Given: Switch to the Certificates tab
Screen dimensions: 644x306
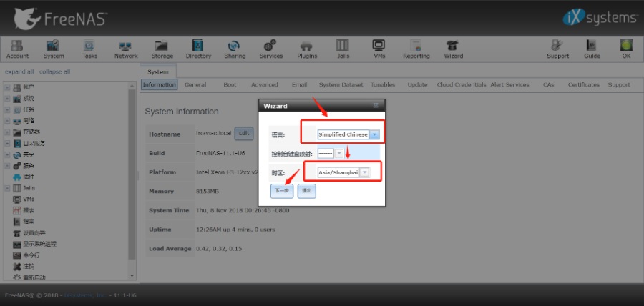Looking at the screenshot, I should pos(584,85).
